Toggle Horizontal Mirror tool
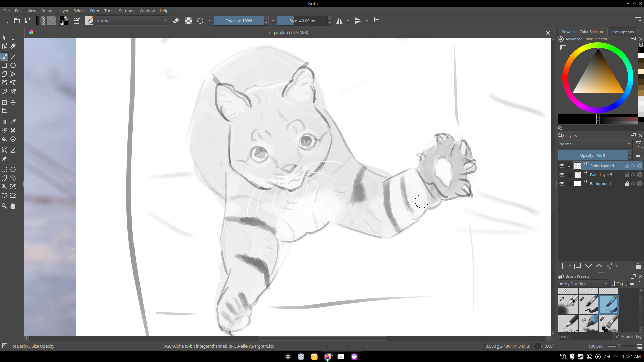Image resolution: width=644 pixels, height=362 pixels. tap(339, 21)
